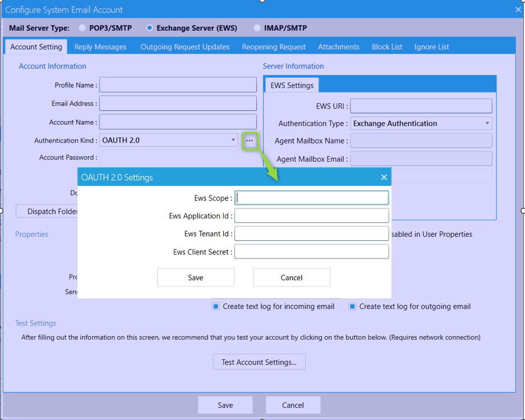The height and width of the screenshot is (420, 525).
Task: Select the EWS Settings tab
Action: click(292, 85)
